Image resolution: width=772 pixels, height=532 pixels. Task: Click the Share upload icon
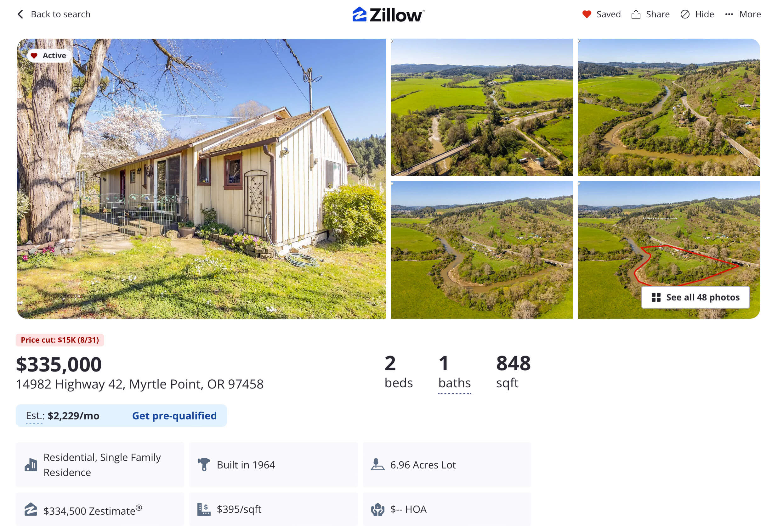pos(636,14)
